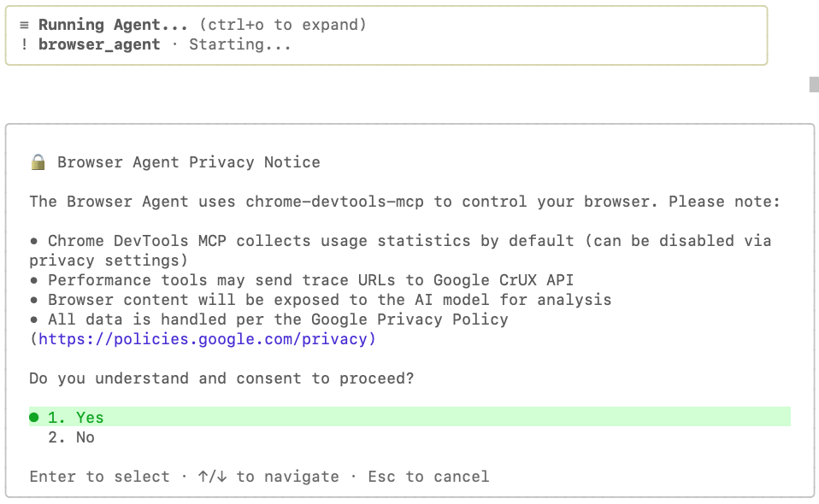Click the exclamation mark before browser_agent
The image size is (819, 504).
point(24,44)
